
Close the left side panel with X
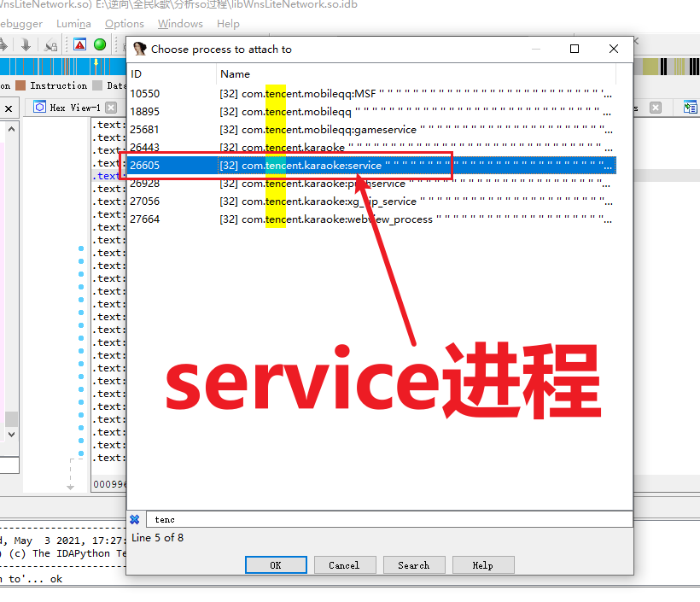9,108
